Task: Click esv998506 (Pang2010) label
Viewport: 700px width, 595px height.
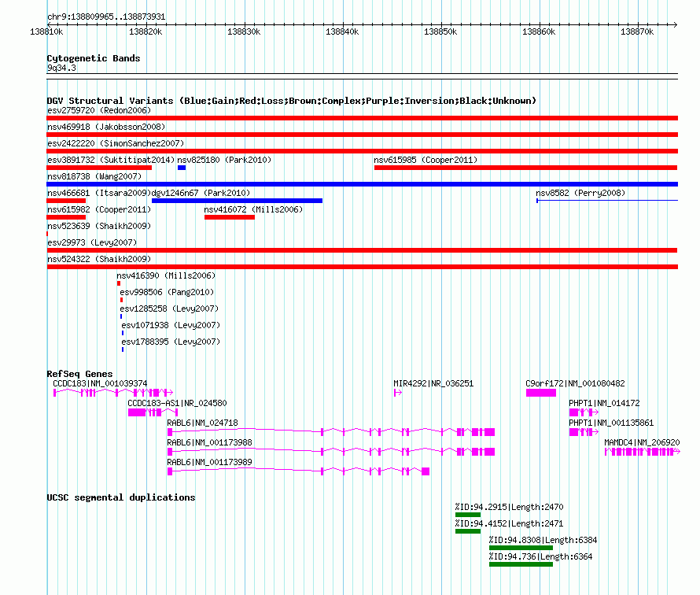Action: pyautogui.click(x=167, y=292)
